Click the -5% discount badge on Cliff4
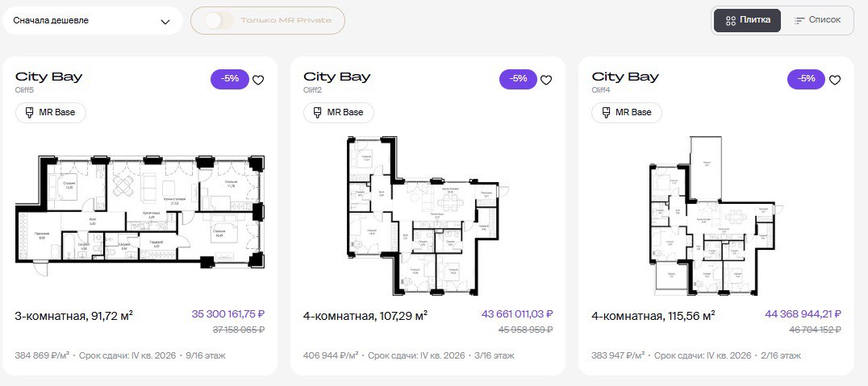Image resolution: width=868 pixels, height=386 pixels. point(807,79)
